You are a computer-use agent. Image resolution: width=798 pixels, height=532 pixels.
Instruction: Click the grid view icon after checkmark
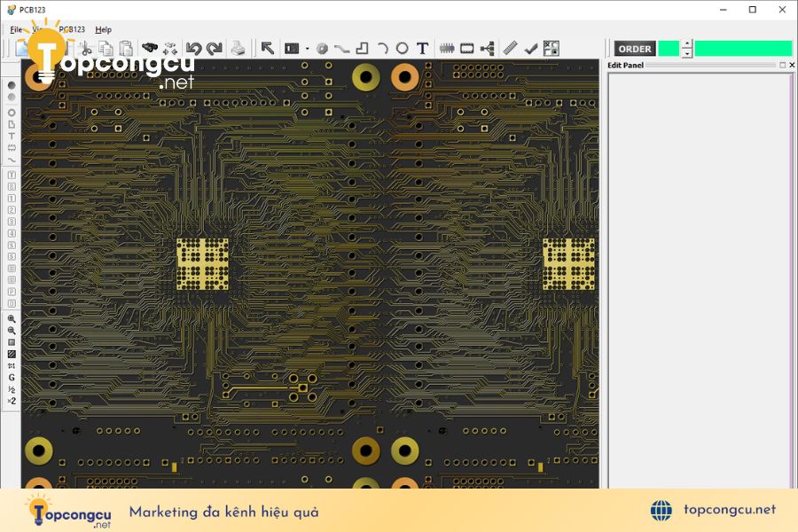tap(552, 49)
